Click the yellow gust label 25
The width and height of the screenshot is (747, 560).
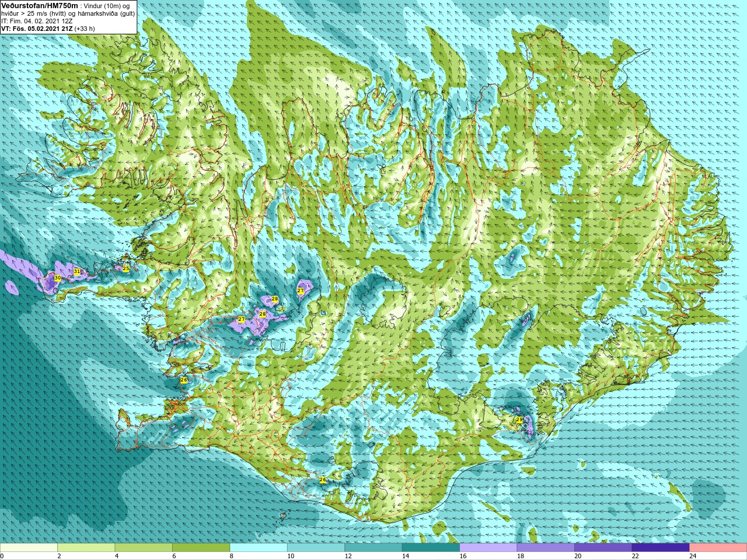(x=126, y=269)
